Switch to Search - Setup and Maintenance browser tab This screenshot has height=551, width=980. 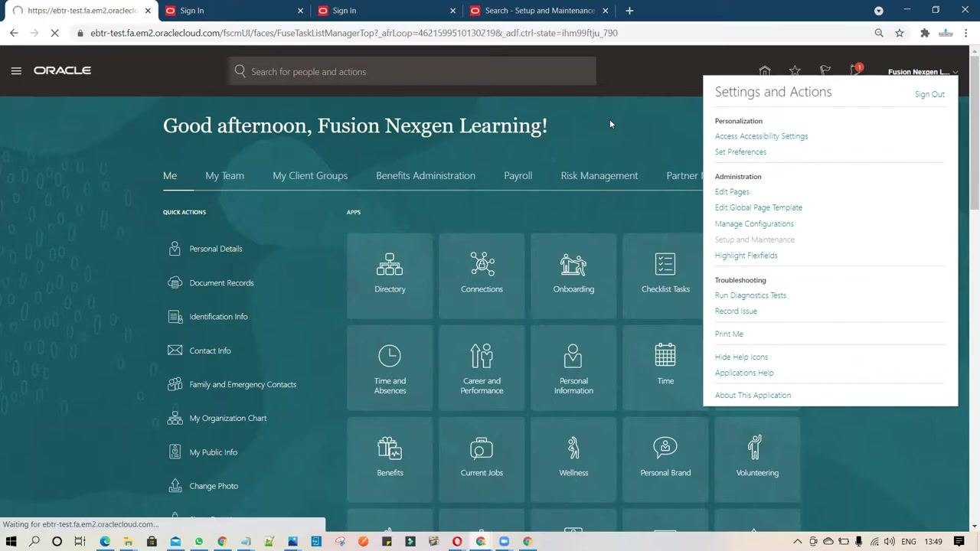540,11
